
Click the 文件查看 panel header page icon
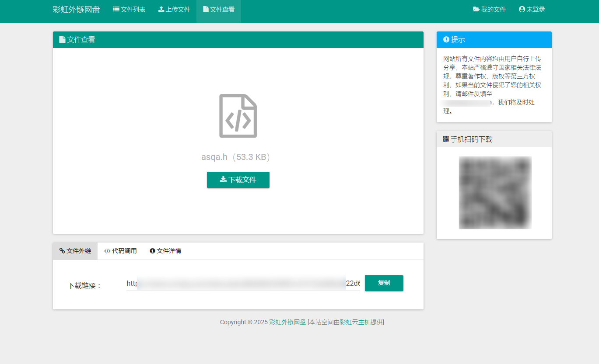pyautogui.click(x=62, y=40)
